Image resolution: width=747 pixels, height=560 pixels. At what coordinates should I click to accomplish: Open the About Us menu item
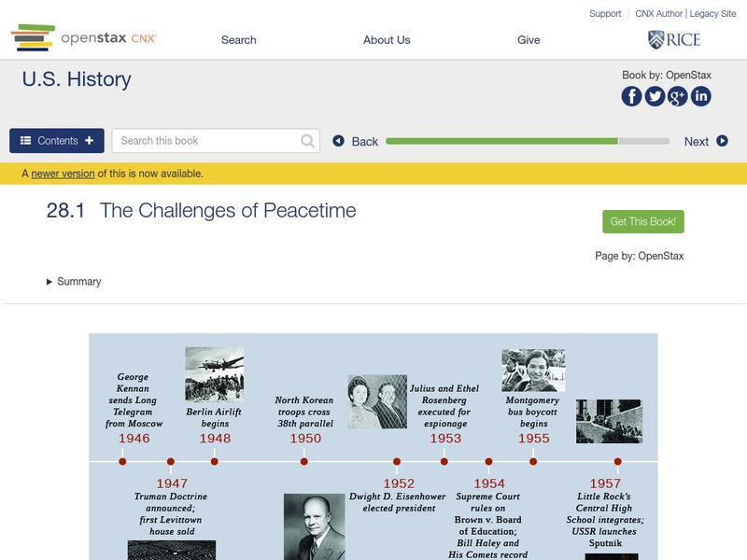pyautogui.click(x=387, y=40)
